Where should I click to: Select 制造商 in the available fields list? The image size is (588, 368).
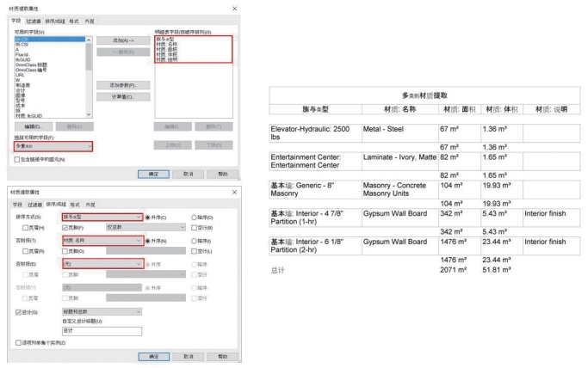point(22,85)
